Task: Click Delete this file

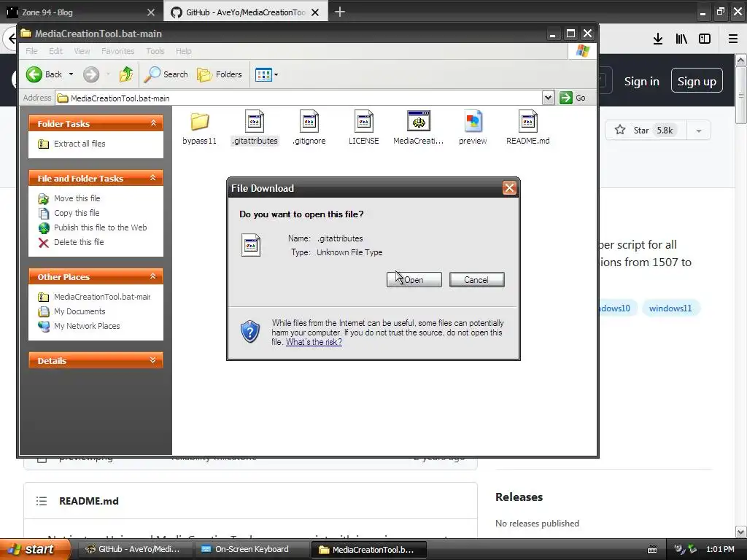Action: click(x=79, y=242)
